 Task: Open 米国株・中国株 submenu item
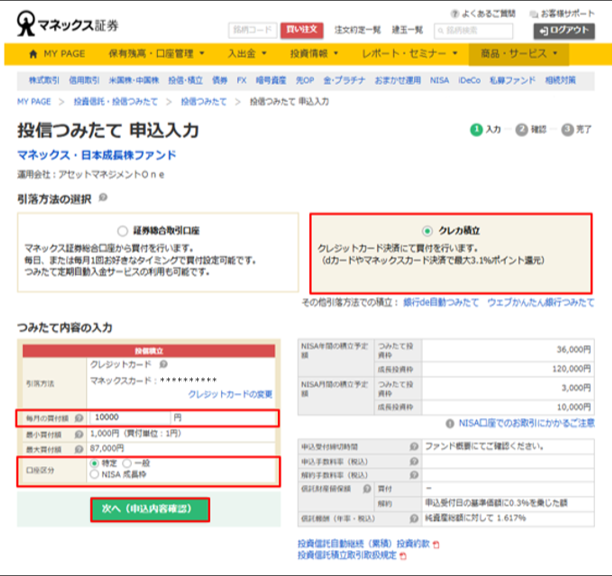[133, 80]
